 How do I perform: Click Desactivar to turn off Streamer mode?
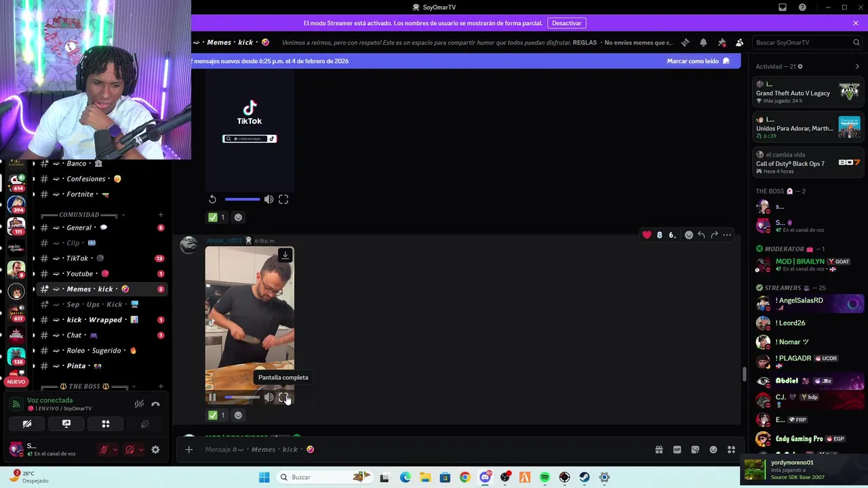pos(566,23)
